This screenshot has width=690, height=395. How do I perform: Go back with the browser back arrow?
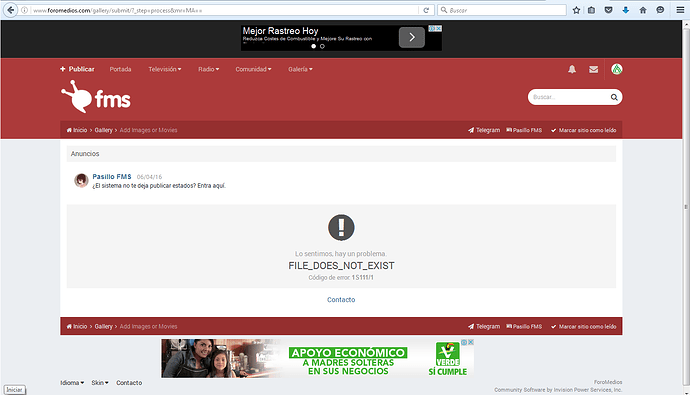point(11,10)
